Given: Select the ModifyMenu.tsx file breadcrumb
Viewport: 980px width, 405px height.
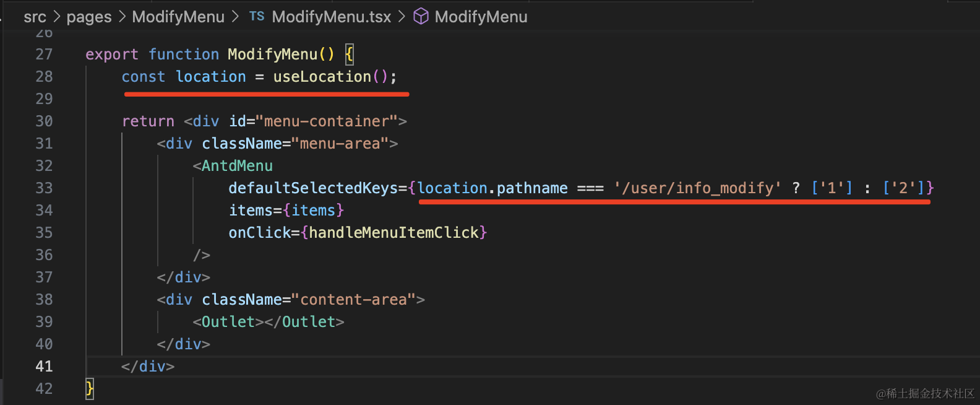Looking at the screenshot, I should coord(331,17).
